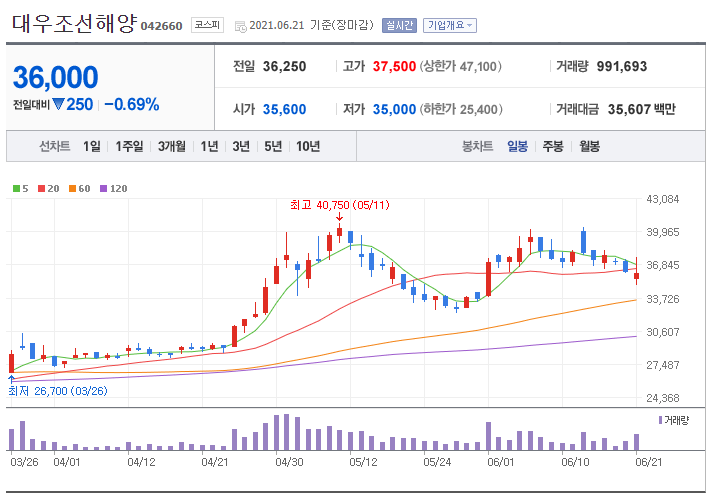
Task: Click the 저가 value 35,000
Action: [394, 109]
